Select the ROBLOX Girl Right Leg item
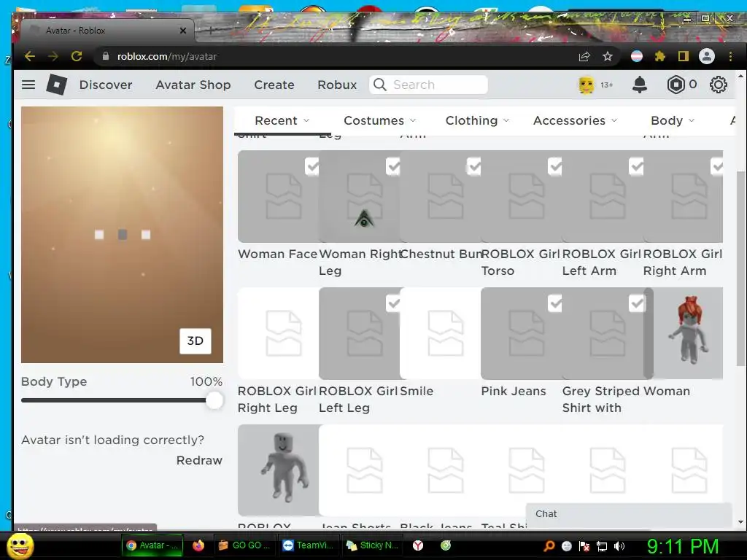This screenshot has height=560, width=747. click(278, 333)
